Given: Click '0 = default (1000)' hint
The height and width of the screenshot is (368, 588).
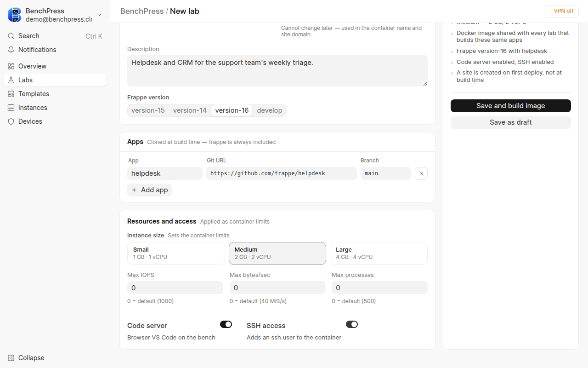Looking at the screenshot, I should tap(150, 301).
